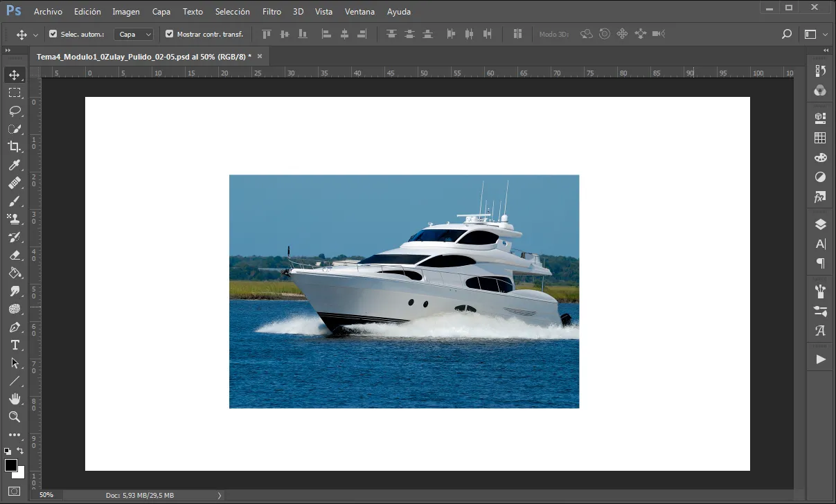Select the Brush tool
836x504 pixels.
point(15,201)
